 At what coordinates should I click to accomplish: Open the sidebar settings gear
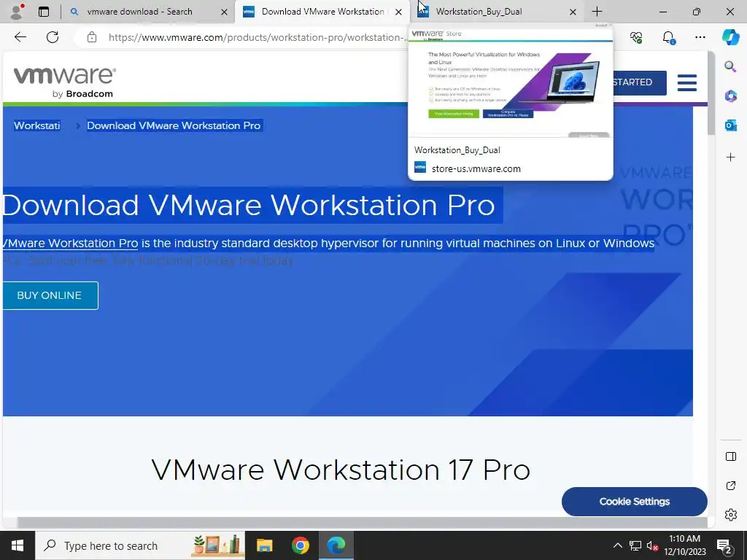(730, 515)
